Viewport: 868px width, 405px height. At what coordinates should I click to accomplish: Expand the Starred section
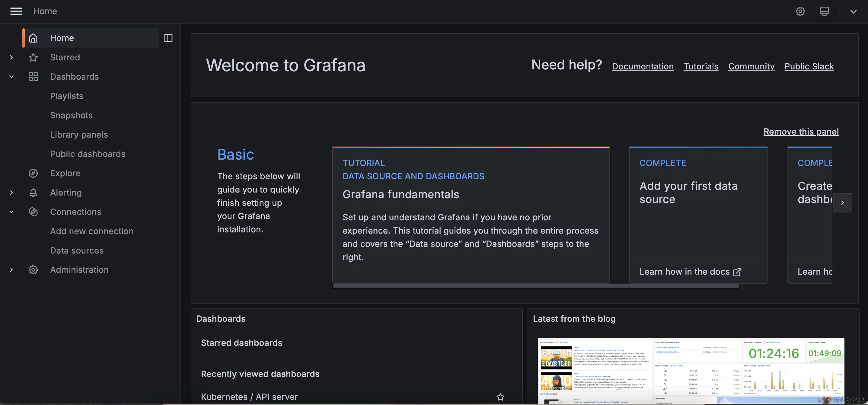[11, 57]
